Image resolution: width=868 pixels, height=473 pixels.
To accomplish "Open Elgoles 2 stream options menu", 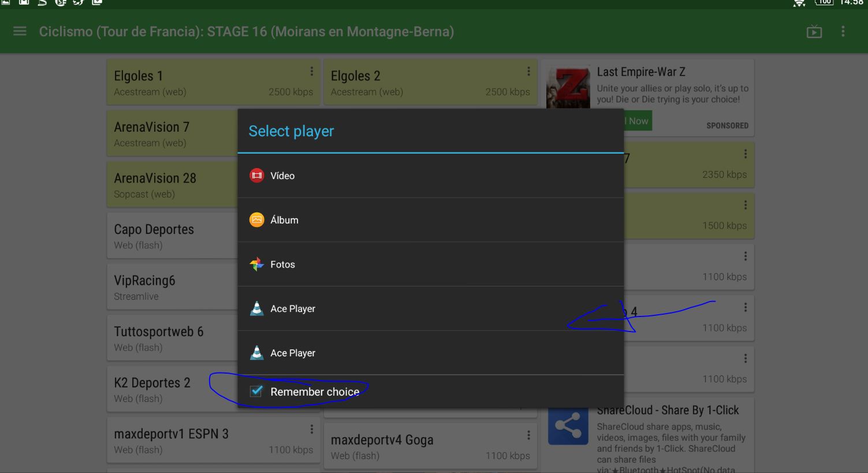I will (528, 71).
